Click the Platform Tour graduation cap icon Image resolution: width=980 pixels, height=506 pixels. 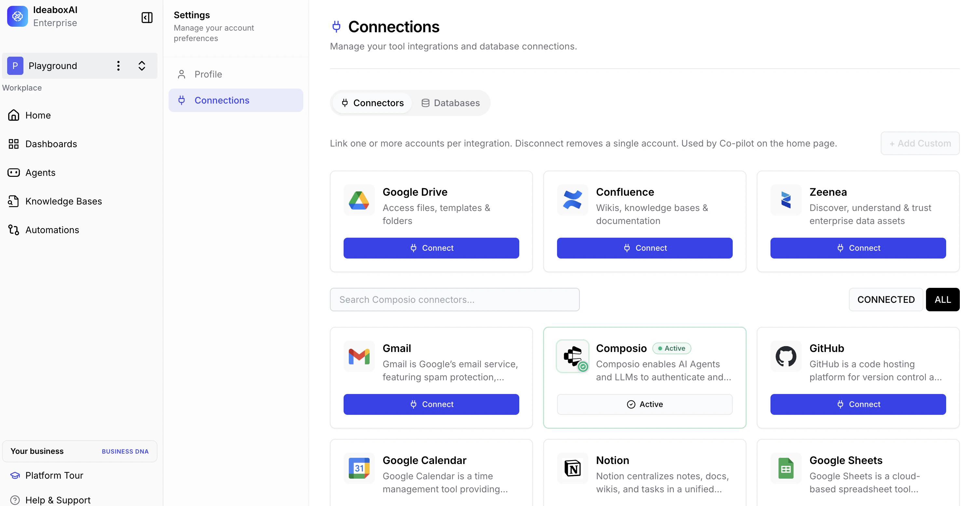[x=15, y=475]
